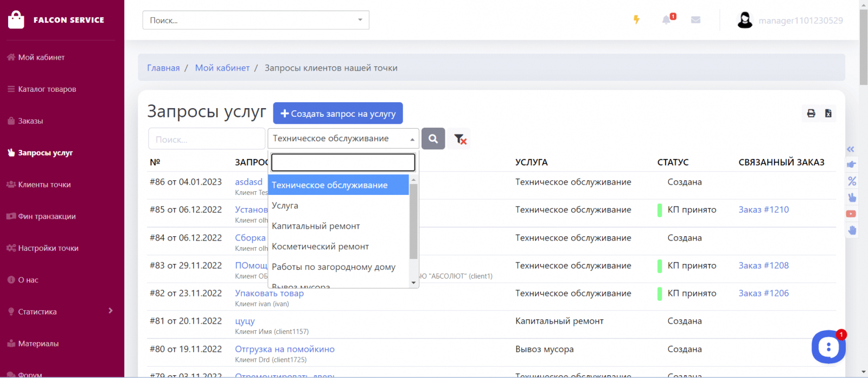Click the yellow lightning bolt icon
Viewport: 868px width, 378px height.
pos(636,20)
